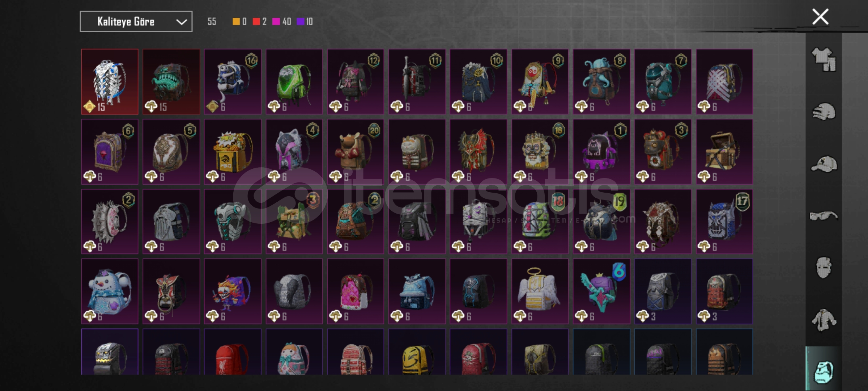Close the inventory with the X icon

pyautogui.click(x=820, y=17)
